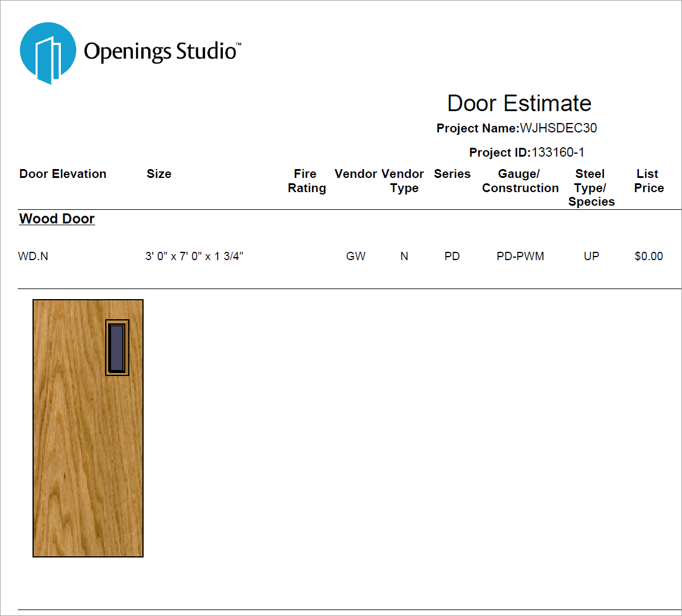Screen dimensions: 682x616
Task: Click the Openings Studio logo icon
Action: tap(48, 53)
